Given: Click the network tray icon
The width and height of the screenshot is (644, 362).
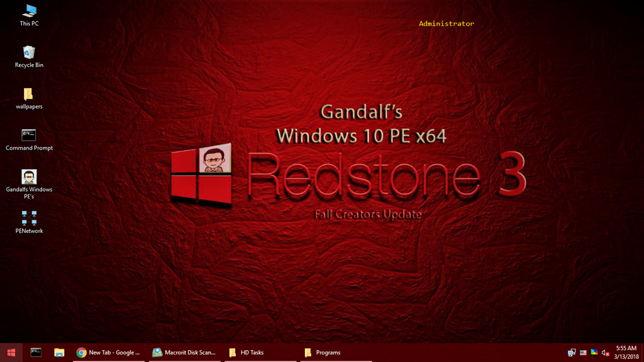Looking at the screenshot, I should [572, 353].
